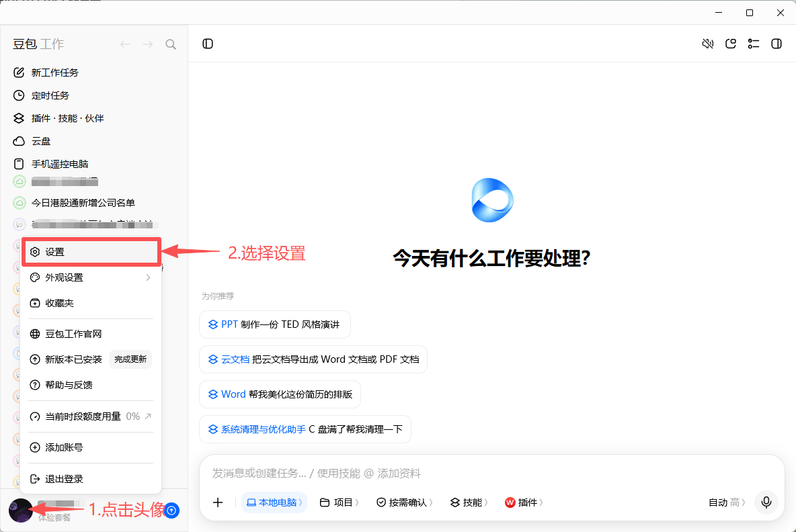Screen dimensions: 796x532
Task: Click the star folder icon for 收藏夹
Action: (x=35, y=303)
